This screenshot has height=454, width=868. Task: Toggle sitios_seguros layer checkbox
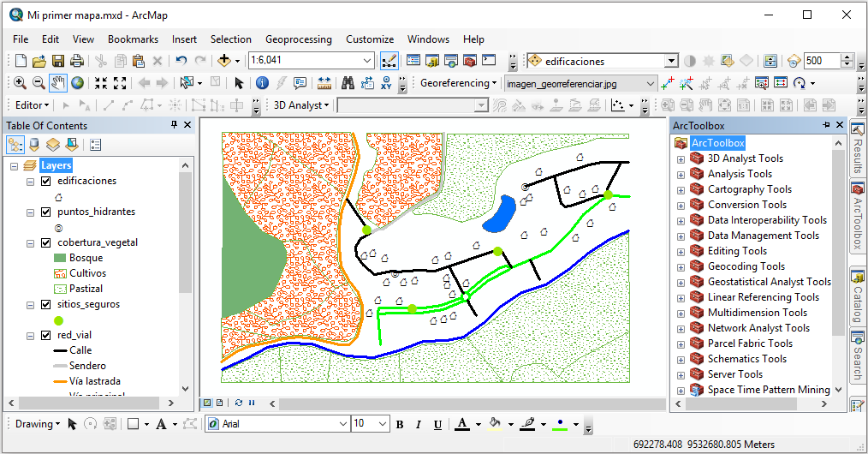(x=46, y=304)
